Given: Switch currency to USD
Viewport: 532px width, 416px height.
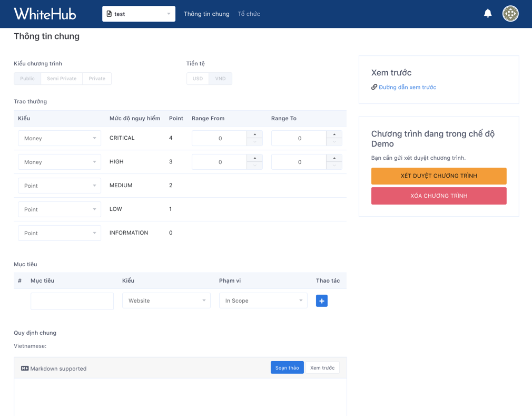Looking at the screenshot, I should point(198,78).
